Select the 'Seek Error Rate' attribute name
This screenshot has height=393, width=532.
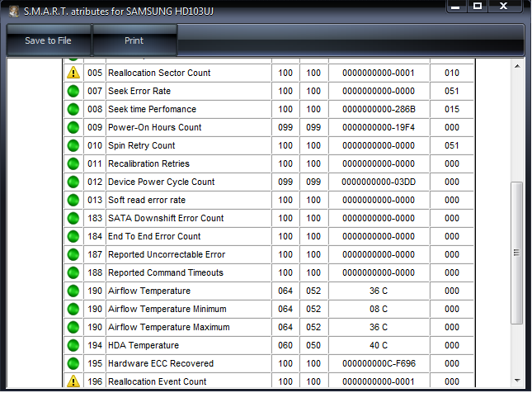(139, 91)
